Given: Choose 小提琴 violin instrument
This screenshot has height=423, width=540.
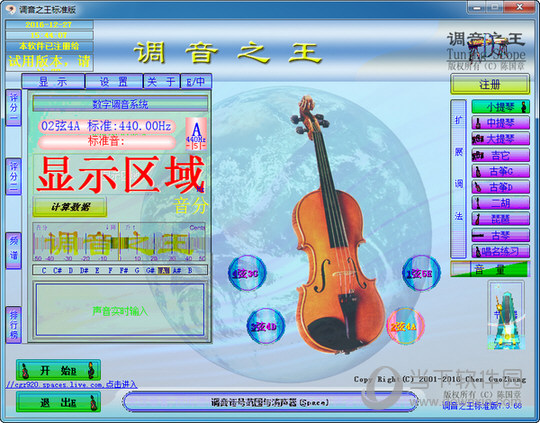Looking at the screenshot, I should 500,107.
